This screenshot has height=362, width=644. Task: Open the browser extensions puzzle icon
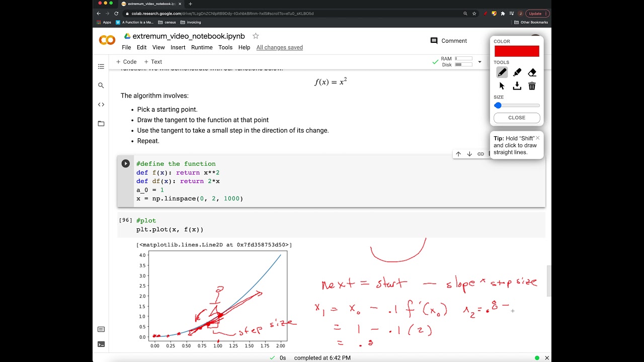(503, 14)
